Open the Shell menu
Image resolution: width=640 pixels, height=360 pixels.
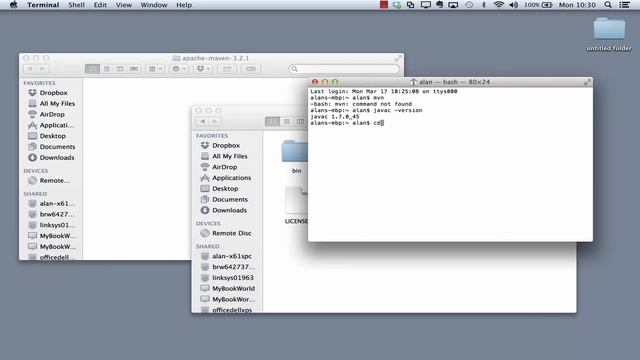point(76,5)
